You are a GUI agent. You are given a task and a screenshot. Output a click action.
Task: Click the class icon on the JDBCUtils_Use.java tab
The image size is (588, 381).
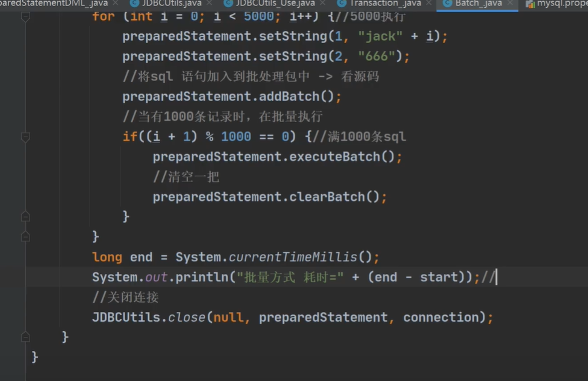click(227, 4)
